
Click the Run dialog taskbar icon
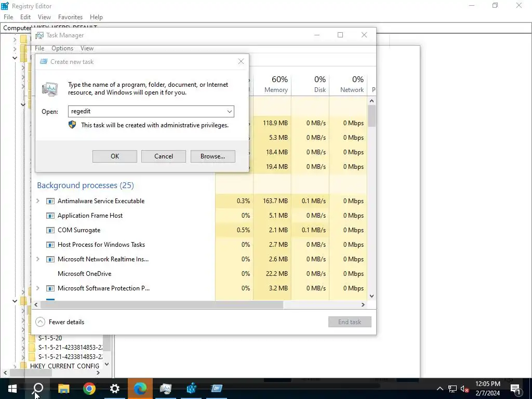point(217,389)
